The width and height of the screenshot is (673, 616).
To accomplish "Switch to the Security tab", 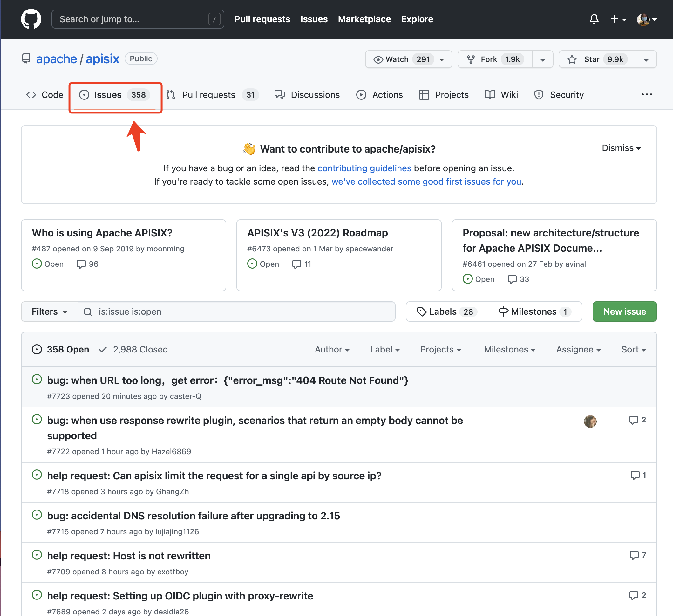I will [x=559, y=95].
